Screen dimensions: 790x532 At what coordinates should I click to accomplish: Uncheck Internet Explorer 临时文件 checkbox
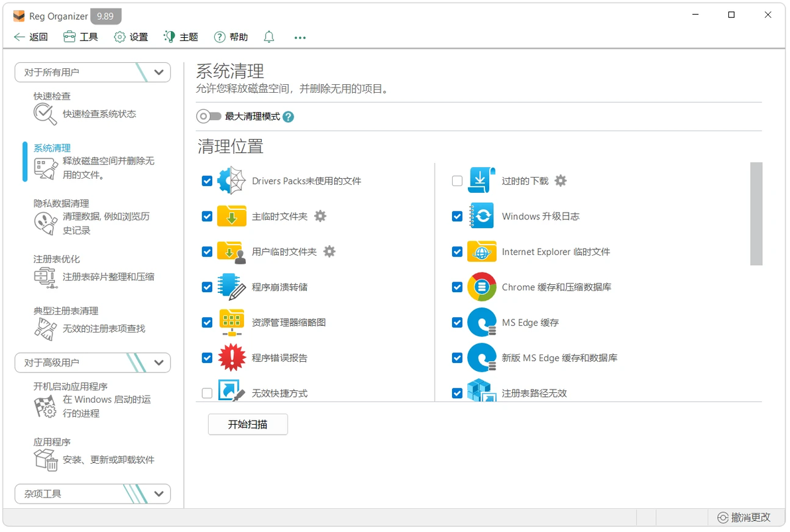coord(457,251)
